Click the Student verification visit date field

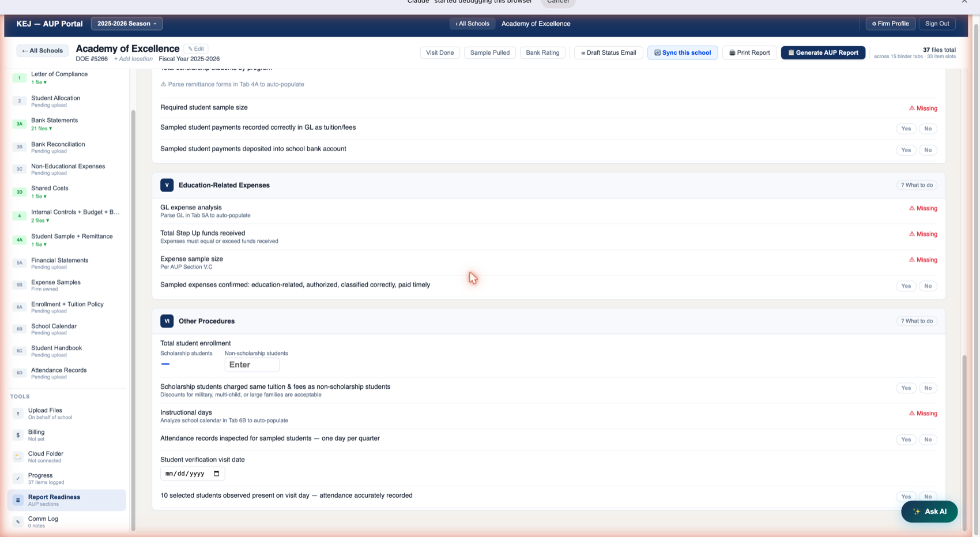193,474
